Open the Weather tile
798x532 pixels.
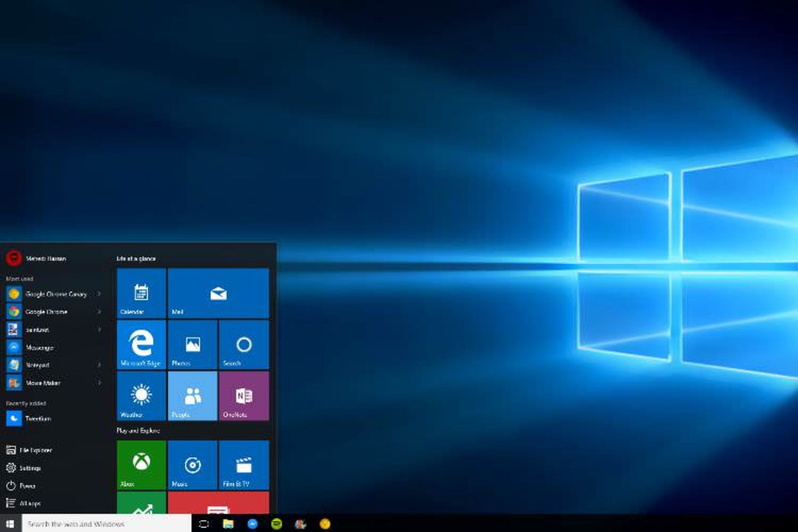click(x=141, y=396)
